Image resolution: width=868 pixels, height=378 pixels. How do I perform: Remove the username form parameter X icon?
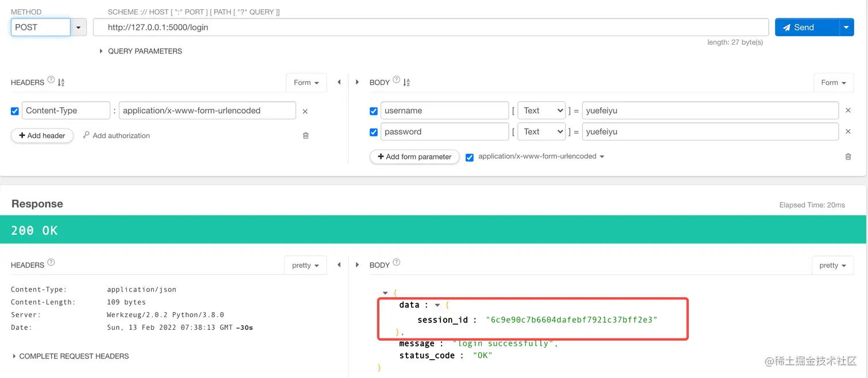[x=848, y=110]
